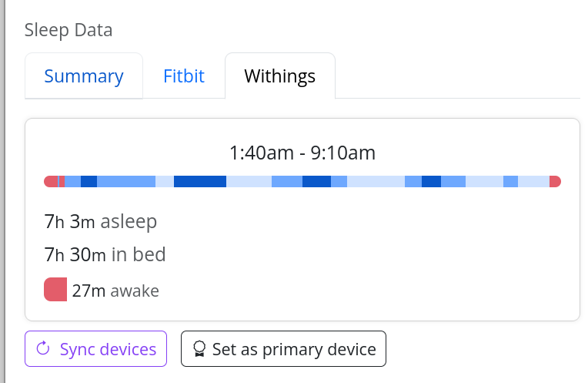The width and height of the screenshot is (588, 383).
Task: Click red awake segment at timeline end
Action: [555, 182]
